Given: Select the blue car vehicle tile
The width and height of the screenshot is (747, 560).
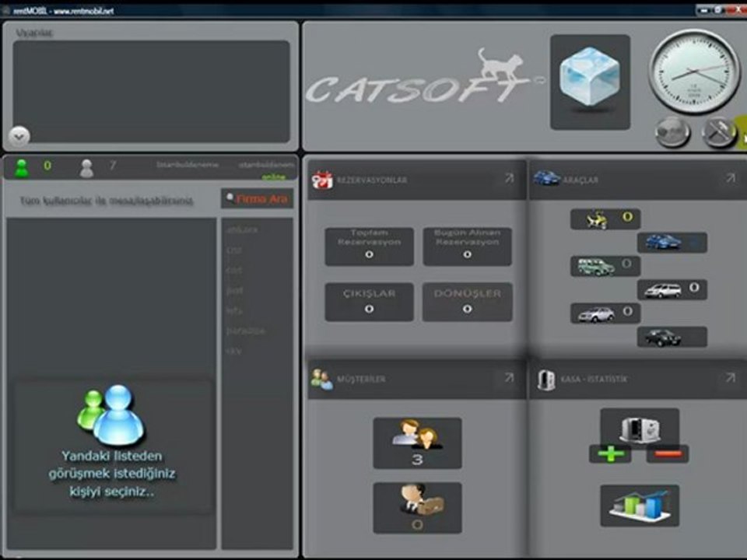Looking at the screenshot, I should pos(672,243).
